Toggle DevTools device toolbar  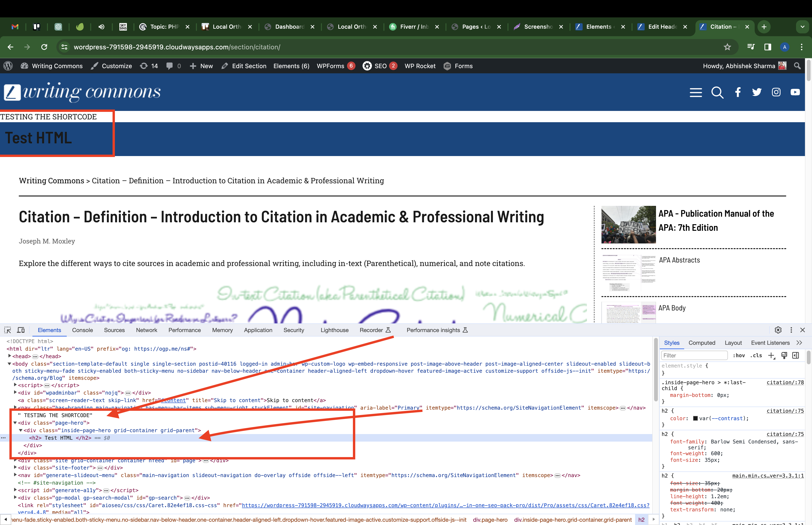21,330
